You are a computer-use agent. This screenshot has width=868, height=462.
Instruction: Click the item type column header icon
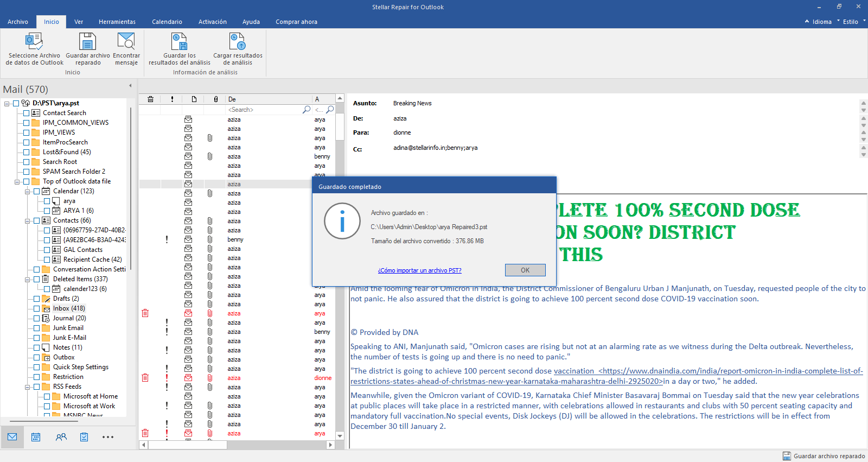point(194,99)
